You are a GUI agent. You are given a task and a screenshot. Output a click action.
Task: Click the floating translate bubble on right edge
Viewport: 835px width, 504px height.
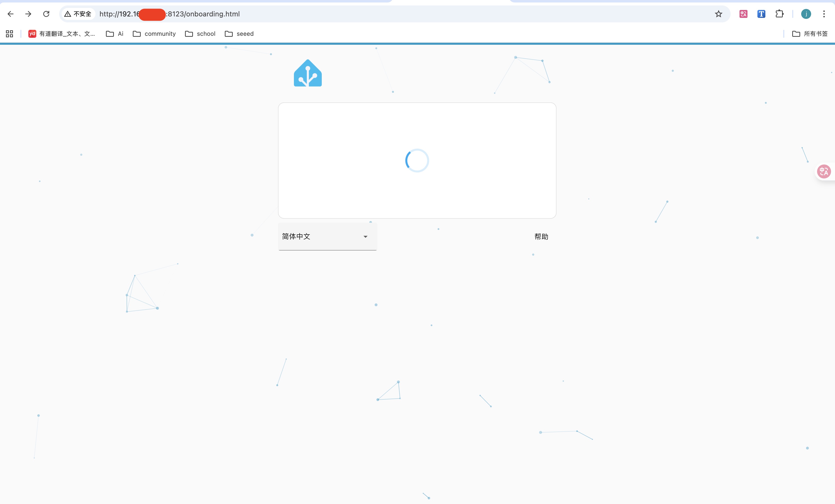(824, 171)
